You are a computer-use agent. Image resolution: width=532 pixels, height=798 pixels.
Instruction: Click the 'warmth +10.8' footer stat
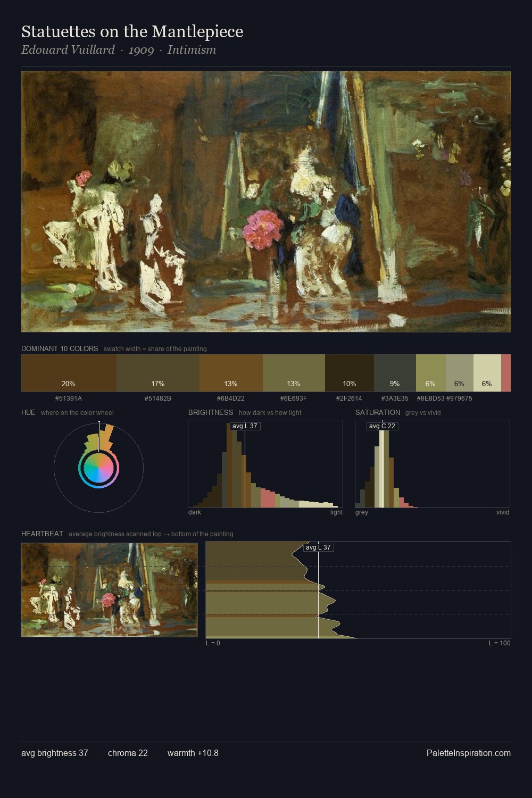pyautogui.click(x=193, y=753)
